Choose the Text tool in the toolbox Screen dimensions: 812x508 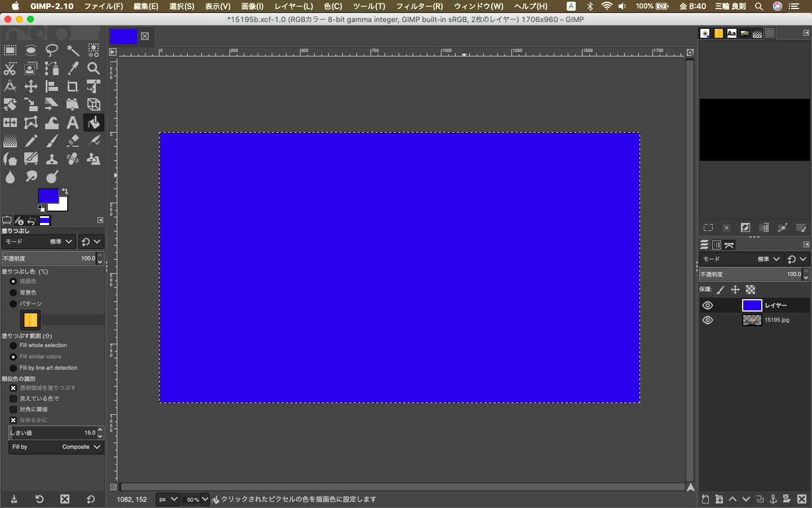tap(73, 122)
